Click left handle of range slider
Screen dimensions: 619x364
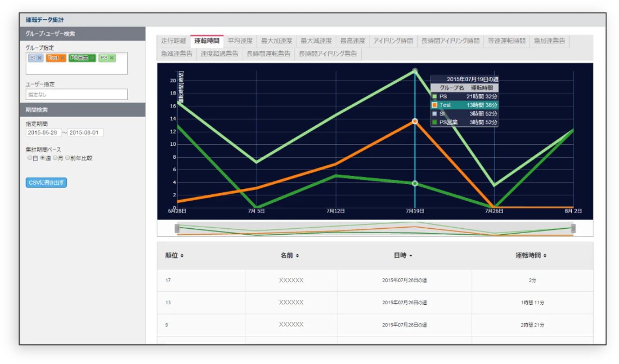177,228
